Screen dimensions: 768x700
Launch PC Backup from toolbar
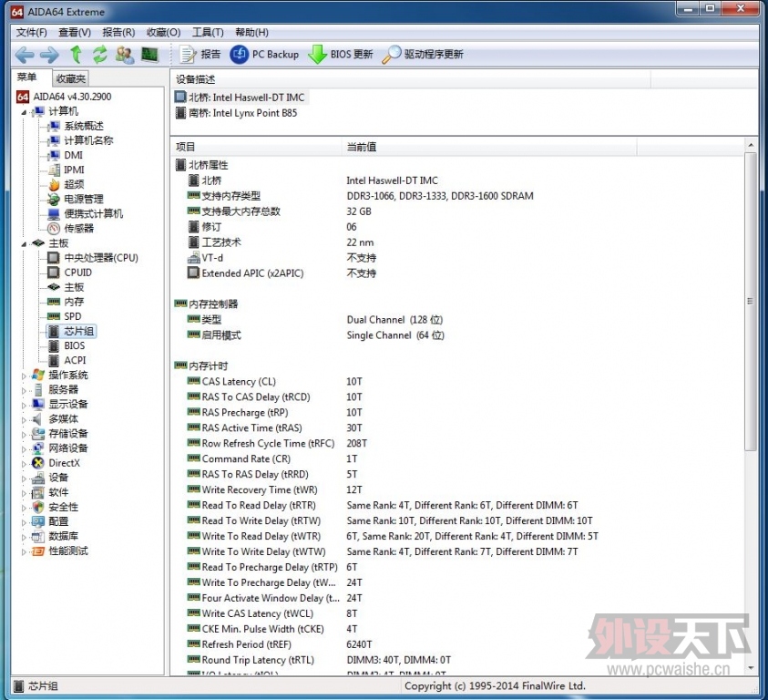pos(264,55)
